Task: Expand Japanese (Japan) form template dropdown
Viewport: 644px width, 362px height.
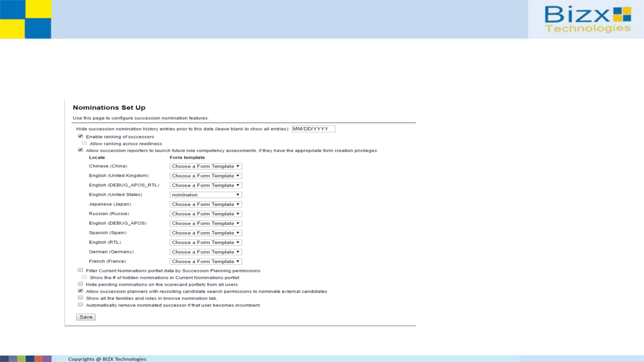Action: [x=206, y=204]
